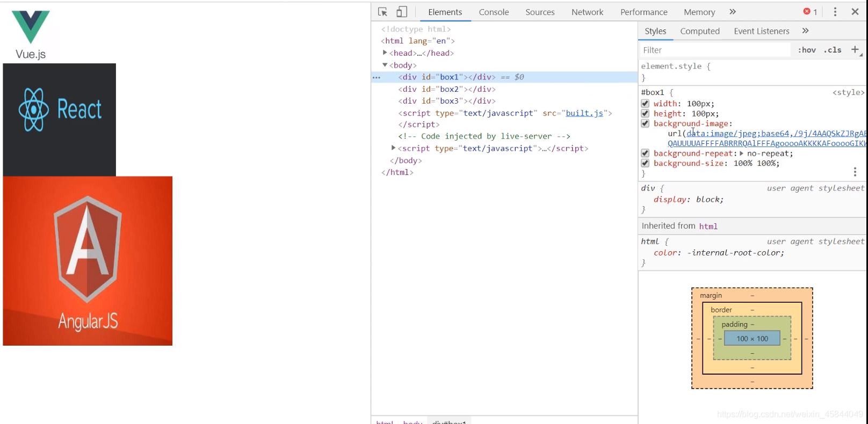This screenshot has height=424, width=868.
Task: Select the closing body tag line
Action: 406,160
